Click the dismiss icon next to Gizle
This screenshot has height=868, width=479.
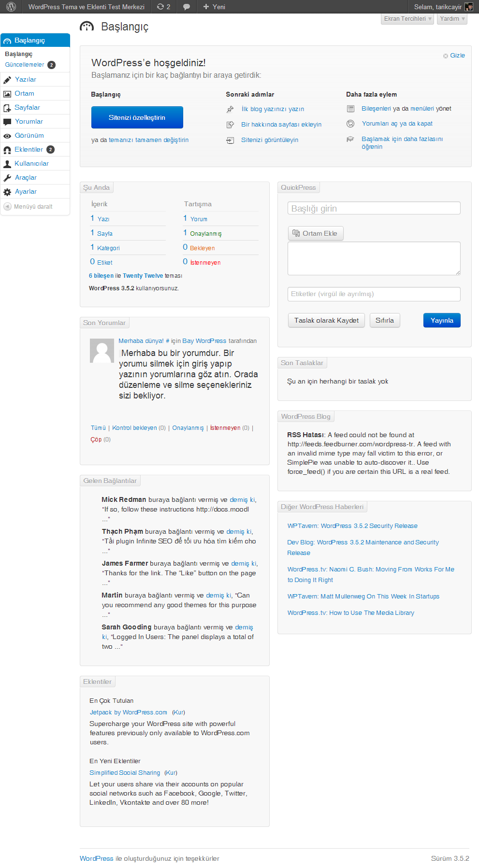(x=446, y=56)
